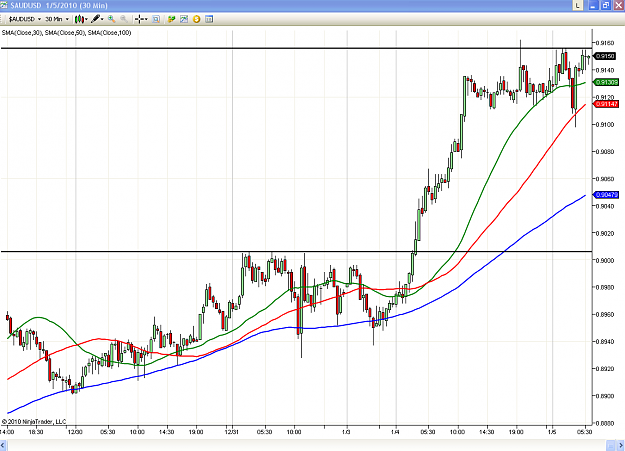Viewport: 625px width, 451px height.
Task: Open the green chart trader icon
Action: coord(171,19)
